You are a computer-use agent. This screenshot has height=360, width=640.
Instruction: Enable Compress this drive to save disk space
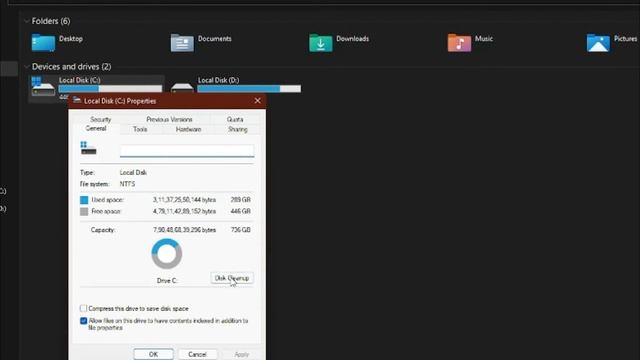coord(84,308)
